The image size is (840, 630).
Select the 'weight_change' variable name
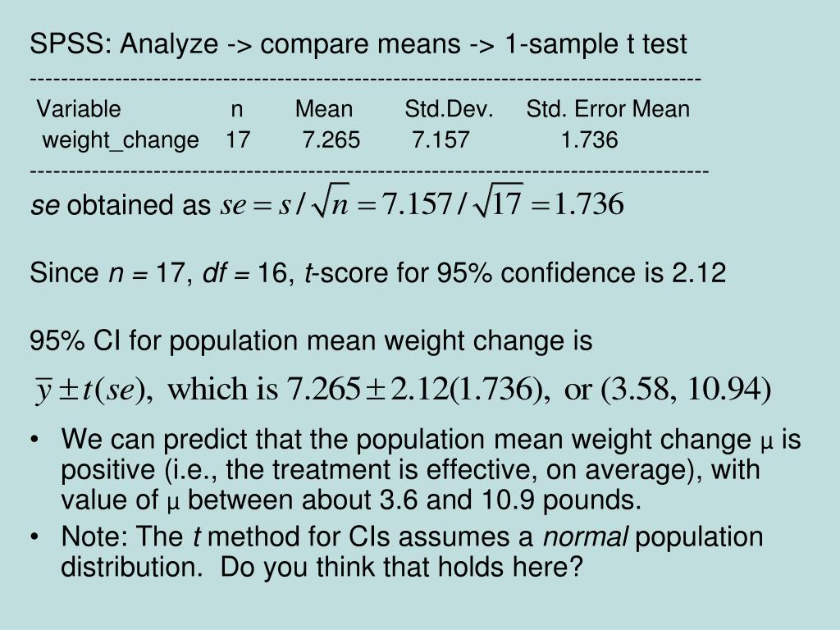click(121, 141)
